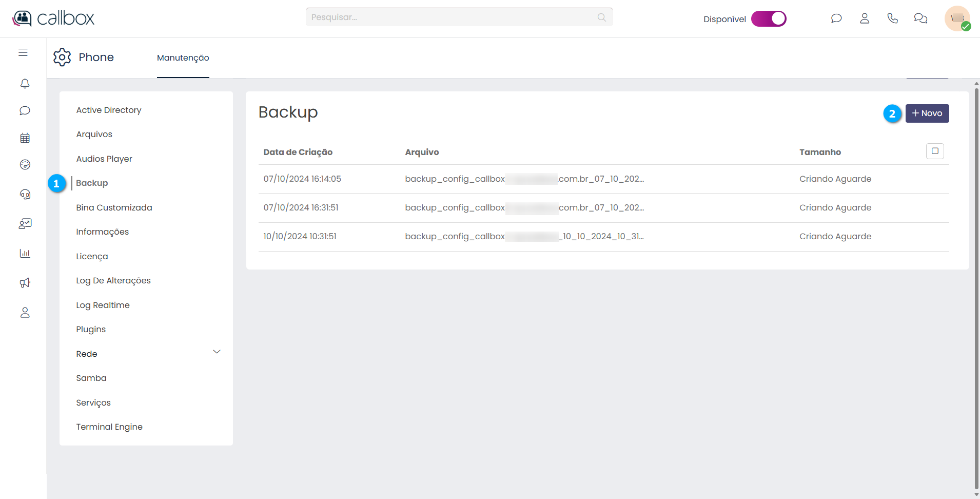The width and height of the screenshot is (980, 499).
Task: Open the Phone settings gear icon
Action: (62, 57)
